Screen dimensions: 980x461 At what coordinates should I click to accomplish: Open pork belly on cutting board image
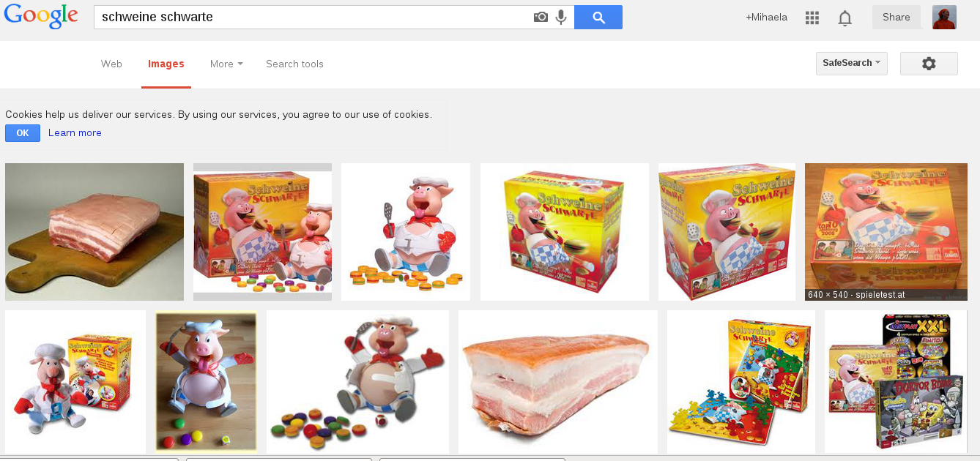(94, 232)
